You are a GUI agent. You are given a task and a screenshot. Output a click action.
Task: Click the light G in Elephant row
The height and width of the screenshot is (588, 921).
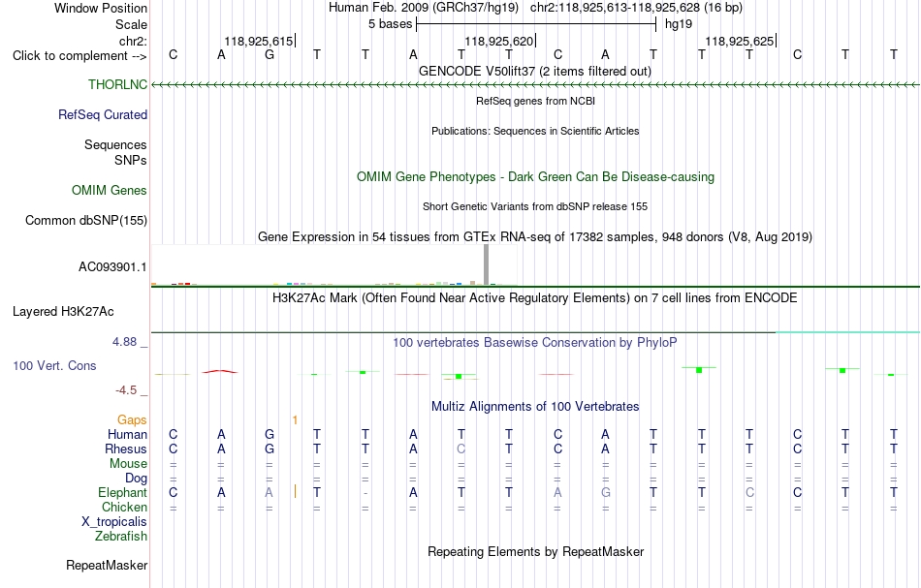click(x=606, y=492)
